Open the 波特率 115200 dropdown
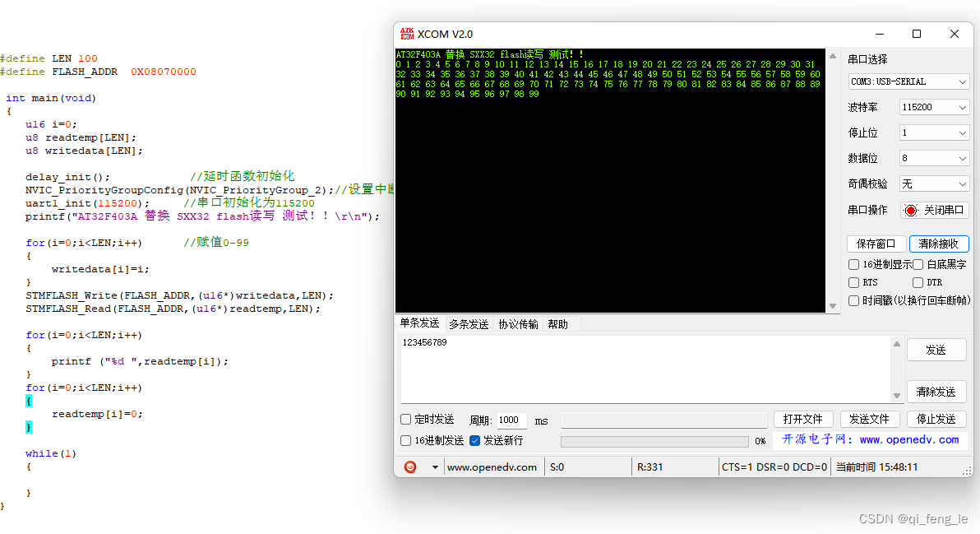The image size is (980, 534). [935, 108]
